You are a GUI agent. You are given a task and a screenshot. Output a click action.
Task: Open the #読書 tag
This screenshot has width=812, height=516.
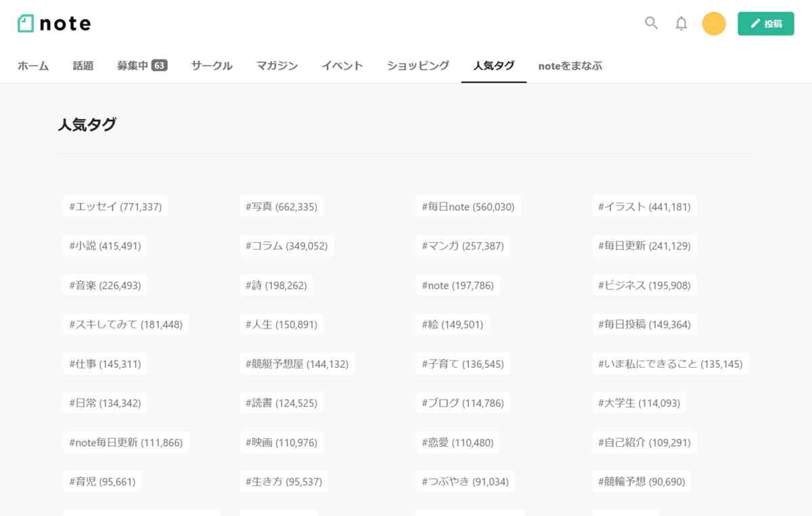tap(281, 403)
